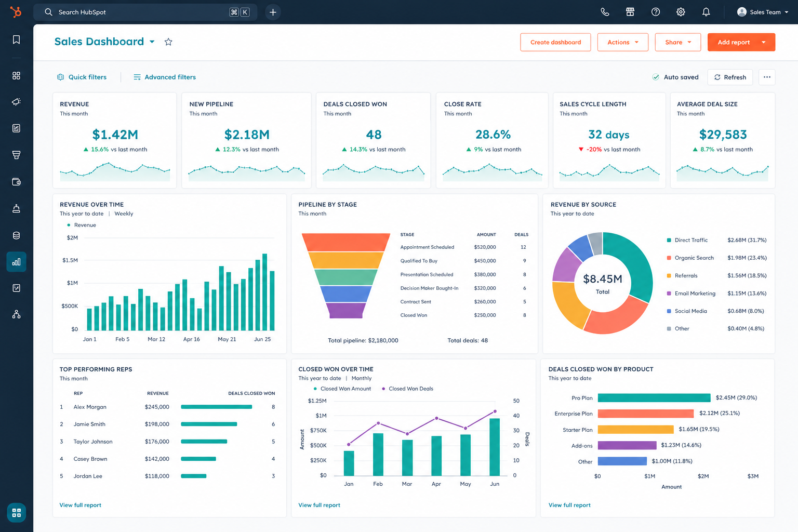Viewport: 798px width, 532px height.
Task: Click the Refresh button
Action: (730, 77)
